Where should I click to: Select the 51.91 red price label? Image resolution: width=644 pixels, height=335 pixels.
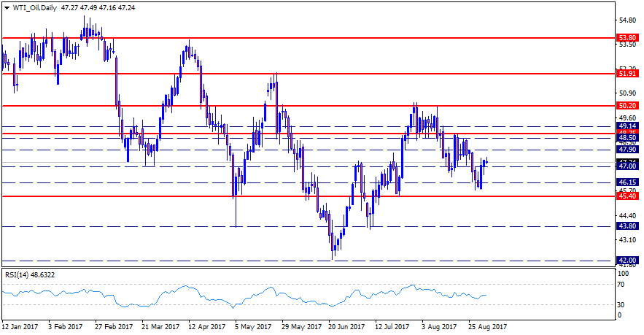[x=627, y=74]
